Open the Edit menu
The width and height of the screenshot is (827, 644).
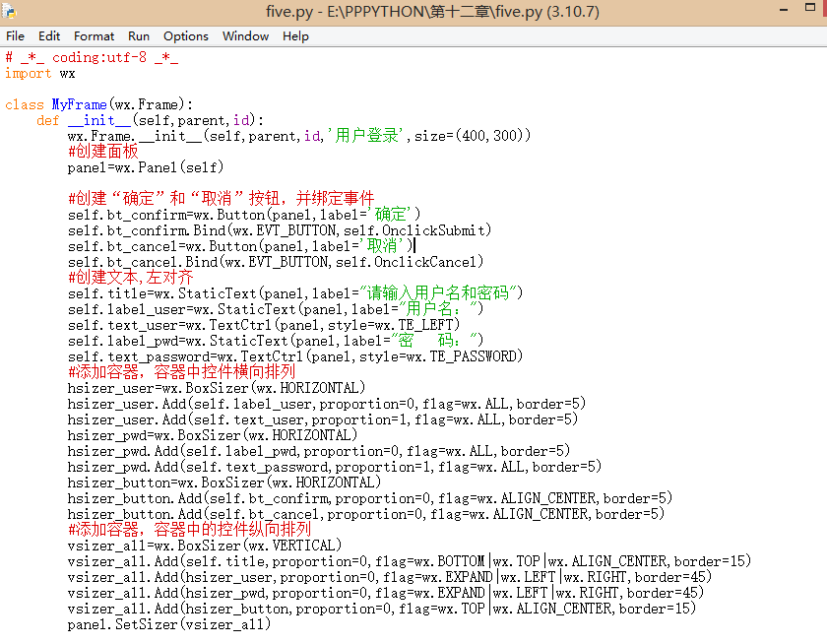49,35
